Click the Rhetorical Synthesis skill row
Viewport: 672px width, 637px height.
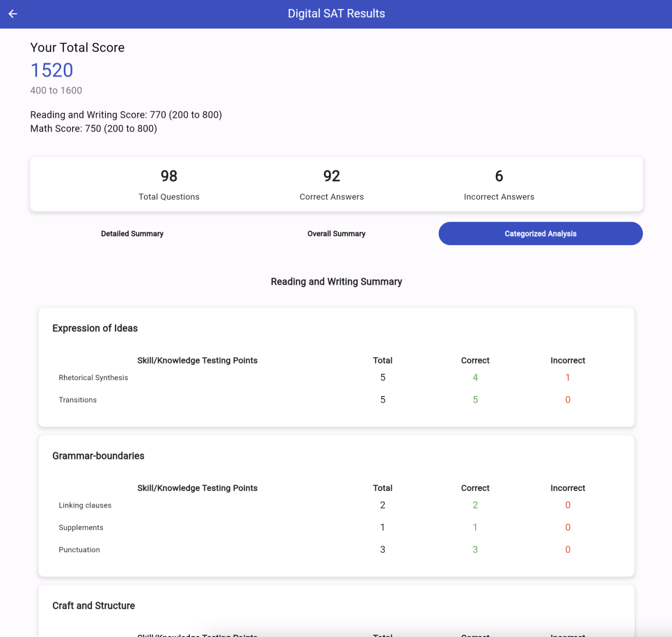pos(94,378)
